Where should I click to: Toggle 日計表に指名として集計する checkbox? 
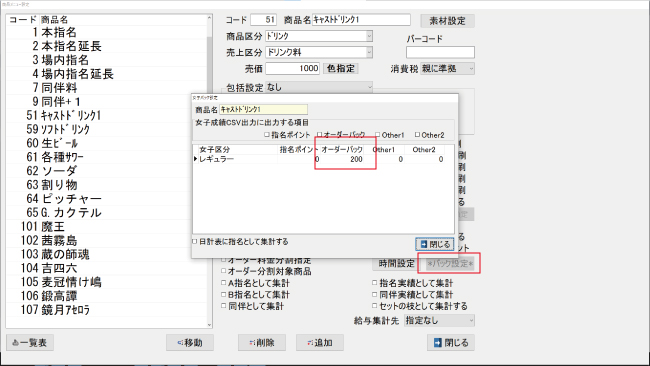click(x=195, y=241)
